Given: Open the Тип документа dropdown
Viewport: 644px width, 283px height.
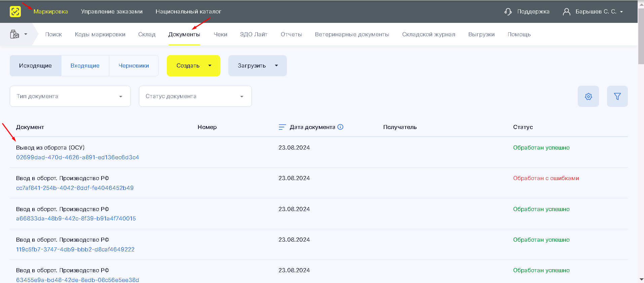Looking at the screenshot, I should pyautogui.click(x=70, y=96).
